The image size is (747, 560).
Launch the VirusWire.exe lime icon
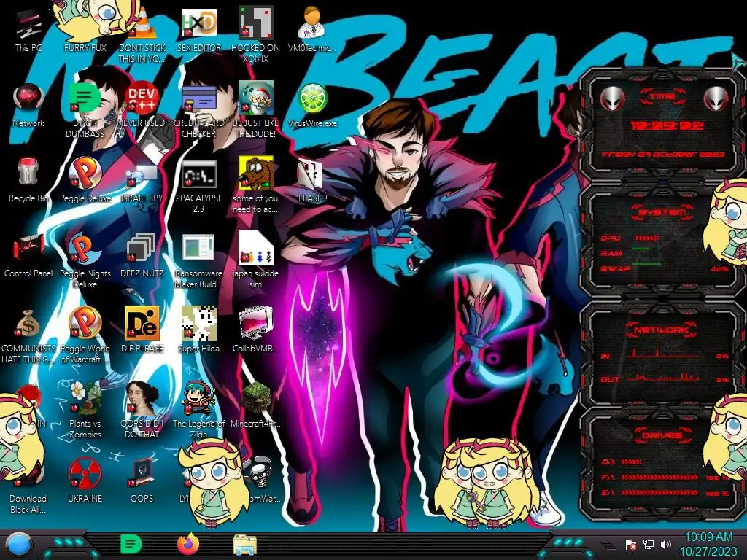[x=312, y=105]
